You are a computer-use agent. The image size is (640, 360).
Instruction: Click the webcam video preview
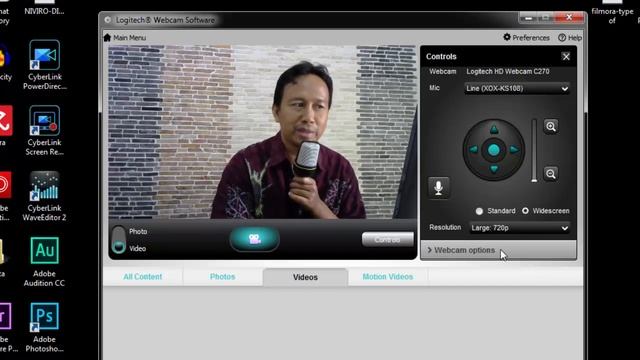pyautogui.click(x=262, y=132)
